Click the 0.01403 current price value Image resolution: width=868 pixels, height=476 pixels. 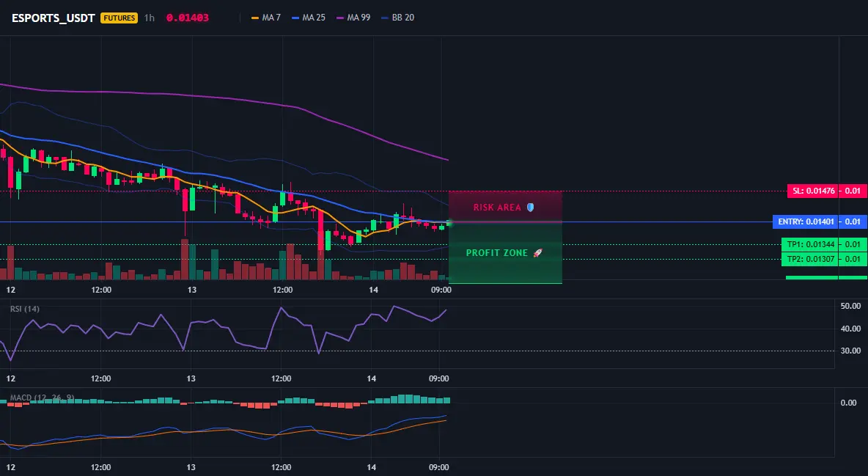[x=188, y=18]
